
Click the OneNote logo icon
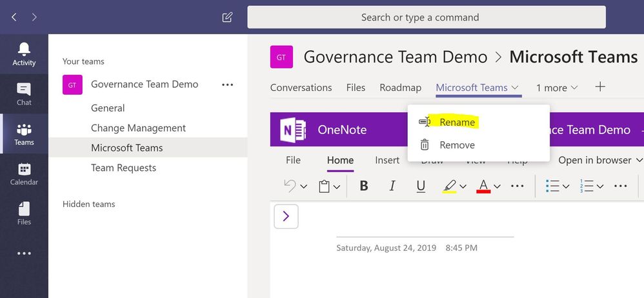(293, 130)
